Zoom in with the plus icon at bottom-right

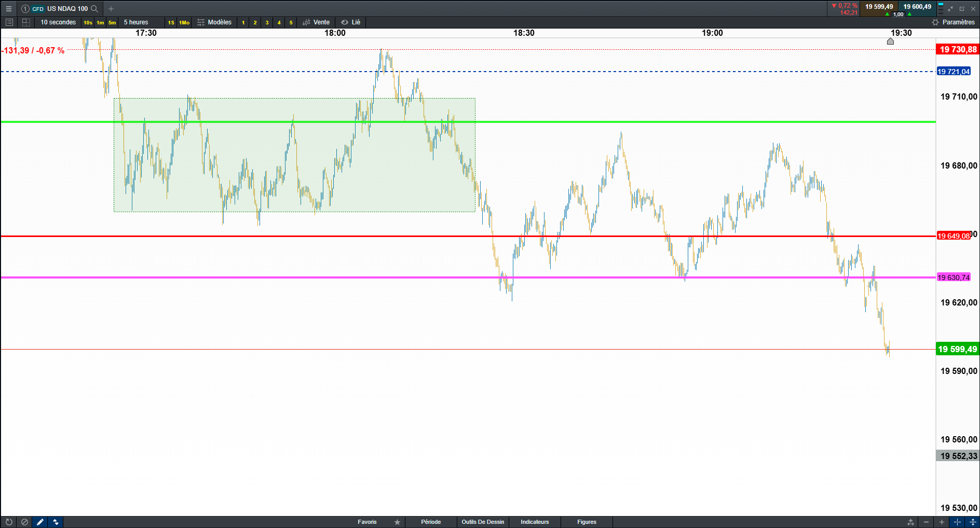[x=942, y=522]
